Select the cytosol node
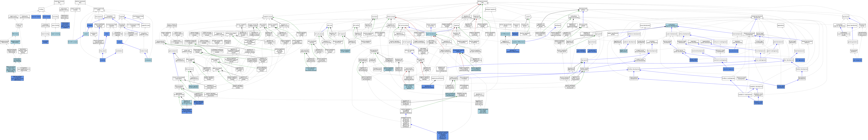 (86, 34)
